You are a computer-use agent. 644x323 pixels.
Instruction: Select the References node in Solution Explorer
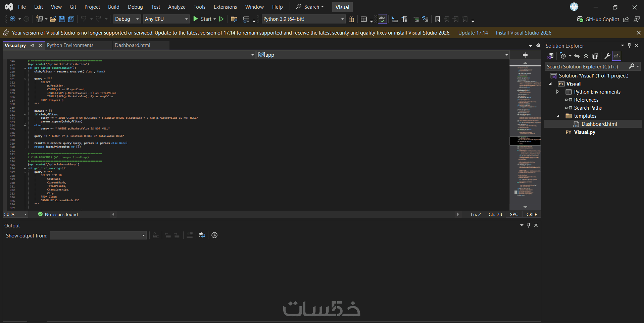tap(586, 100)
